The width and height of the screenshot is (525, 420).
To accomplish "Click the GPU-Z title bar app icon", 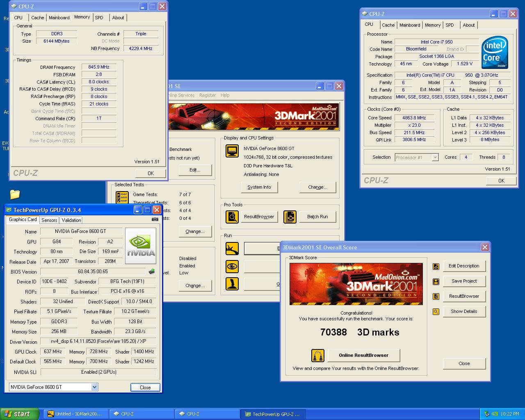I will [x=9, y=210].
